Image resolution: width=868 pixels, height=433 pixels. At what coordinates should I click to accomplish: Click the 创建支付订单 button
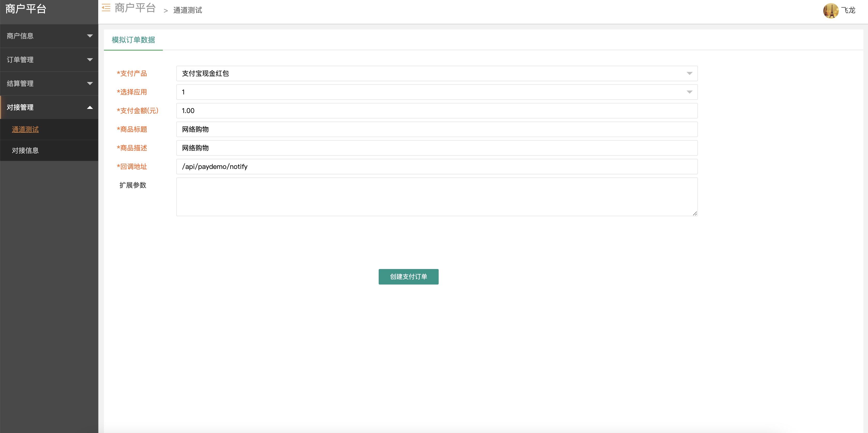pos(408,277)
